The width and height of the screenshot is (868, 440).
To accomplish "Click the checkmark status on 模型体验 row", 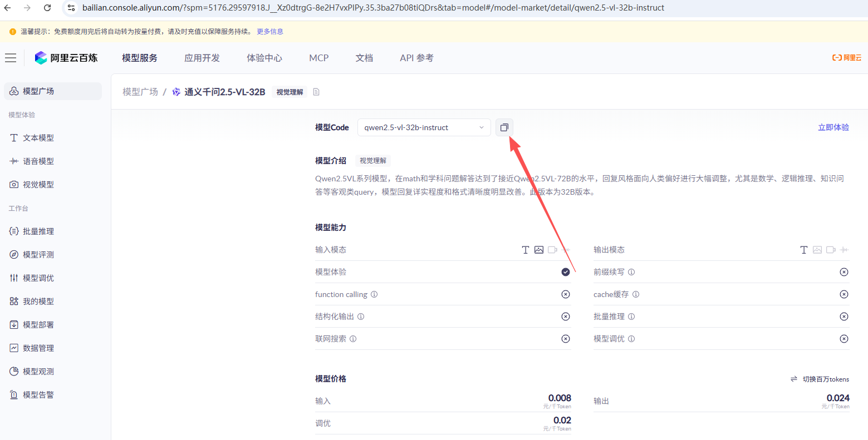I will point(566,272).
